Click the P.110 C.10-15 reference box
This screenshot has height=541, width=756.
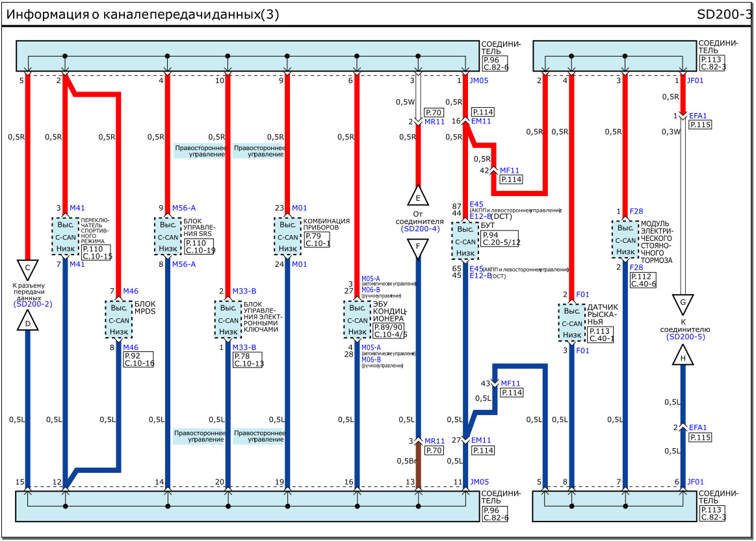click(x=96, y=253)
